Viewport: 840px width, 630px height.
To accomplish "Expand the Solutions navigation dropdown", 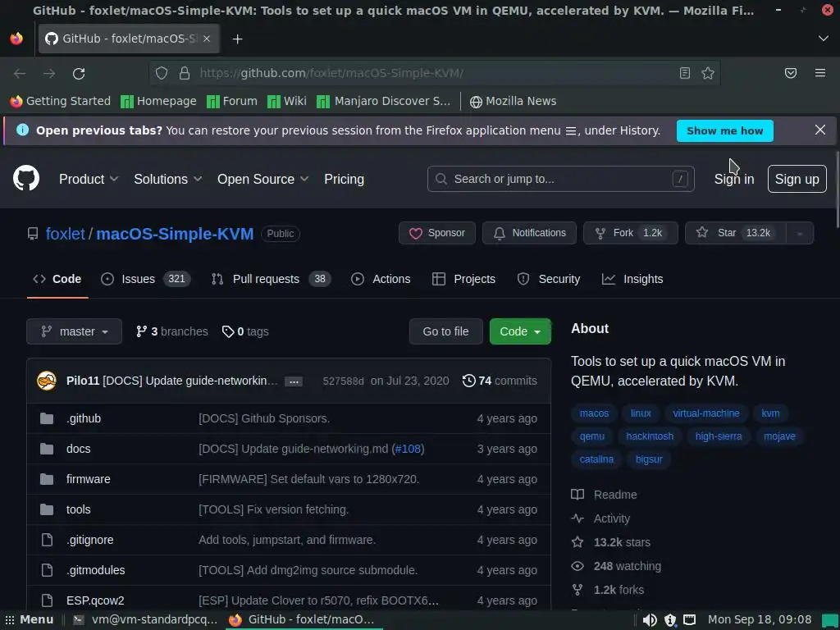I will (x=167, y=179).
